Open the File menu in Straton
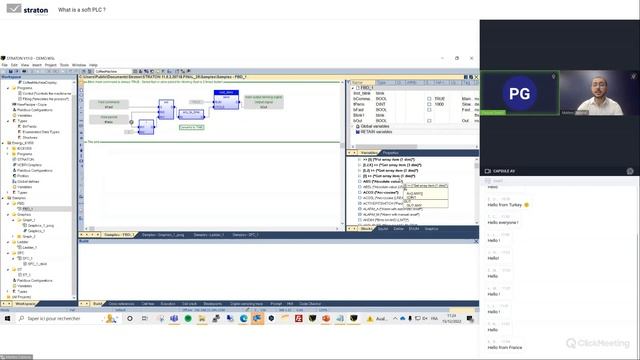 tap(4, 65)
